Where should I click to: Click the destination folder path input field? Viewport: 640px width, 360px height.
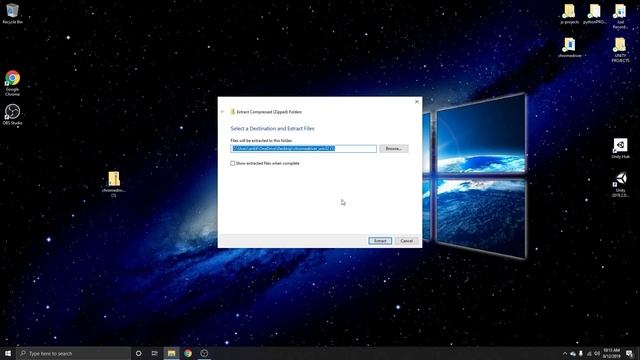(304, 149)
